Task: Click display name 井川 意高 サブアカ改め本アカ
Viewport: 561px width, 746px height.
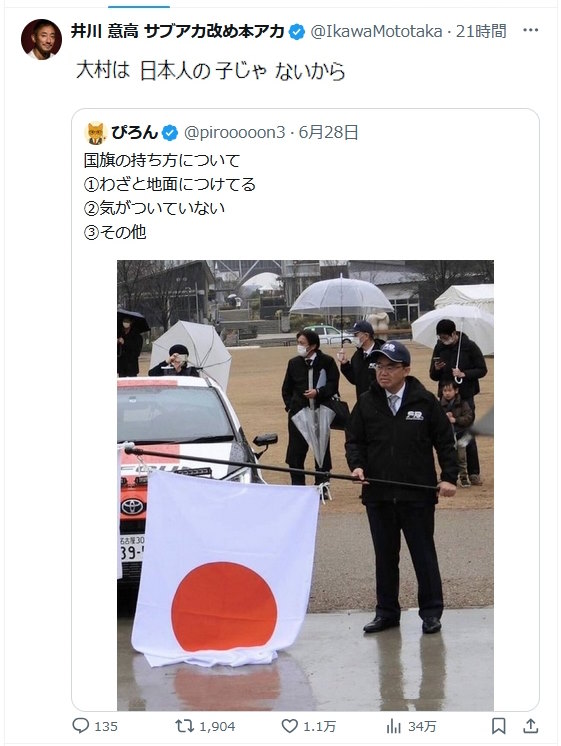Action: click(x=177, y=31)
